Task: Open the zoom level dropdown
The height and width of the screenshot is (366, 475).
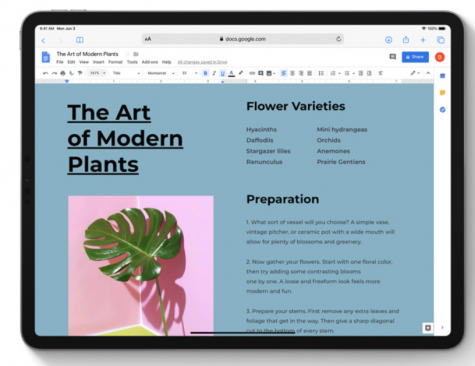Action: point(97,73)
